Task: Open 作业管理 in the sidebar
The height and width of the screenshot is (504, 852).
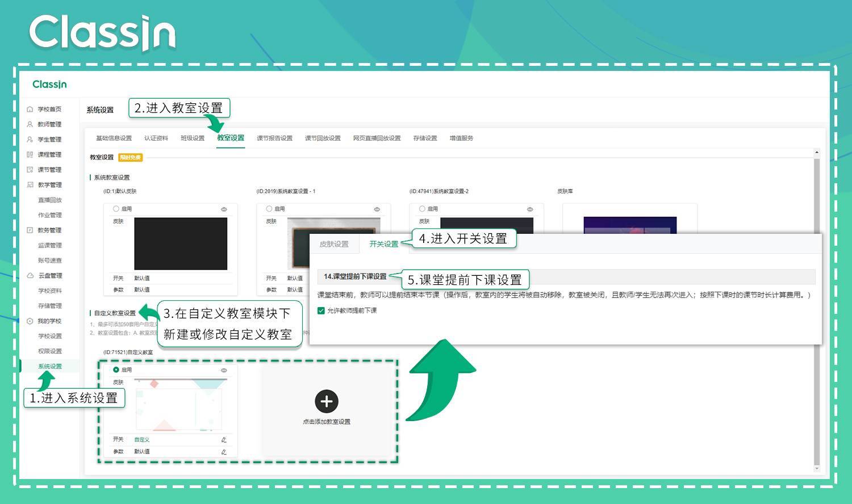Action: (49, 215)
